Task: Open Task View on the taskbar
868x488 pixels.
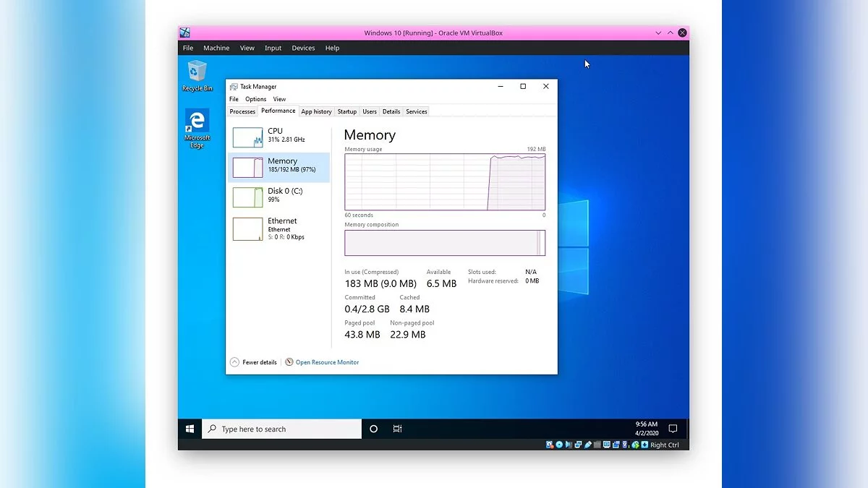Action: [x=397, y=429]
